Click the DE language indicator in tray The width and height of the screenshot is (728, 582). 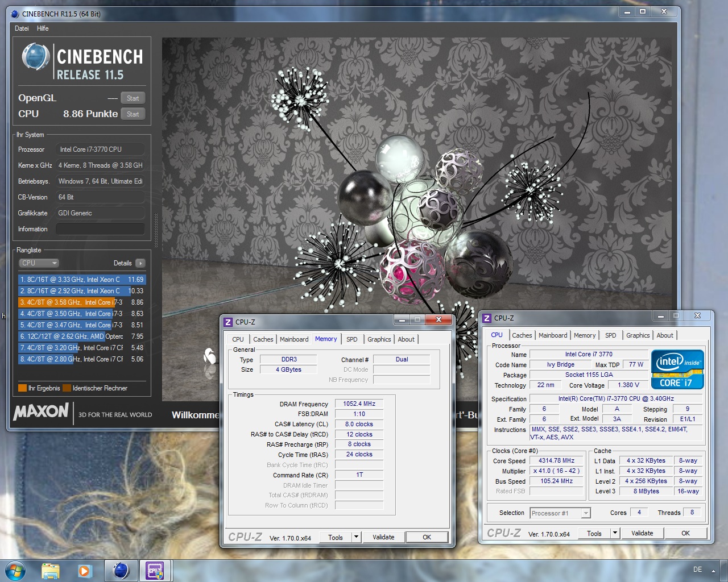(697, 569)
